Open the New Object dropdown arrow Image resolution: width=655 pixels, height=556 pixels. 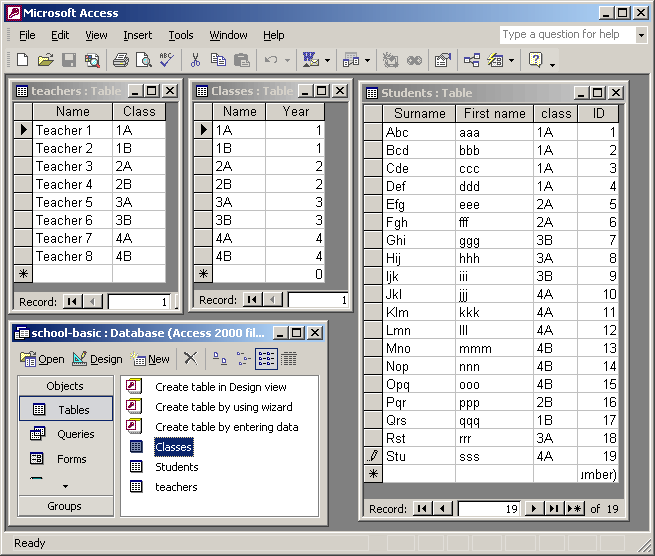pyautogui.click(x=511, y=60)
